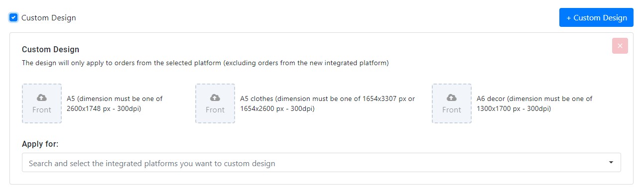Click the cloud upload icon for A5 design
This screenshot has height=191, width=644.
[42, 97]
